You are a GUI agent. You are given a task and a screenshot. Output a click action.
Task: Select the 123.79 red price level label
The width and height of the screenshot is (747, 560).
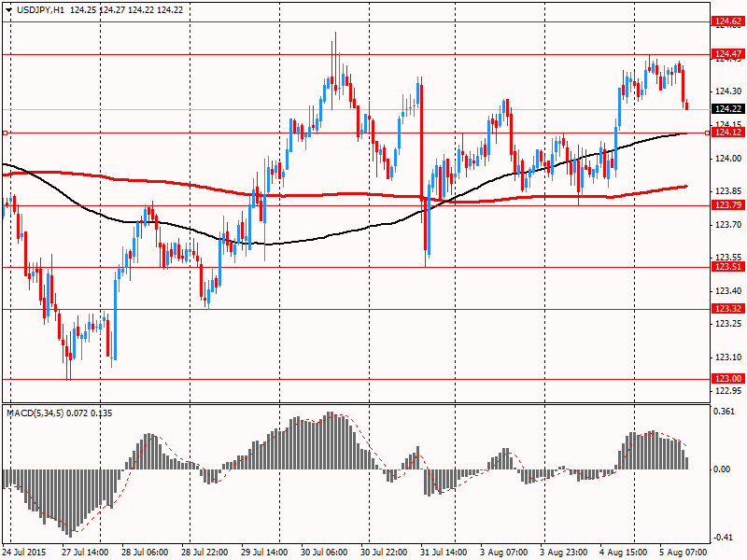click(x=727, y=205)
